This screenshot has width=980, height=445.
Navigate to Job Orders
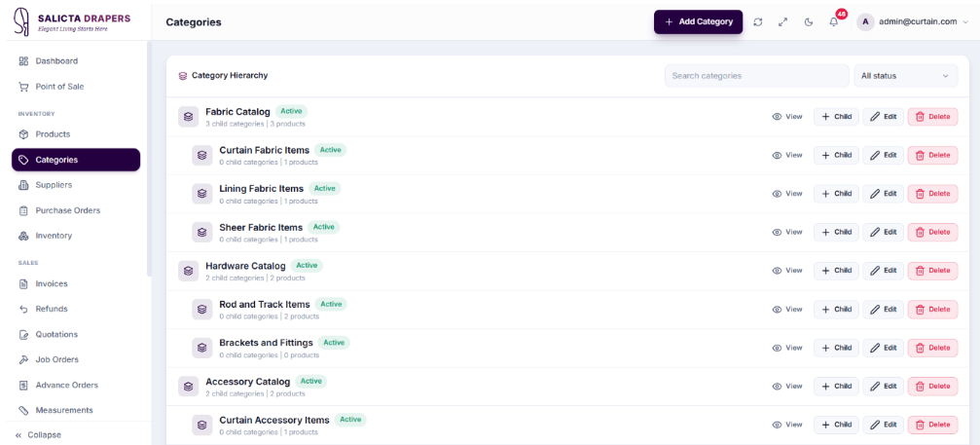tap(76, 359)
